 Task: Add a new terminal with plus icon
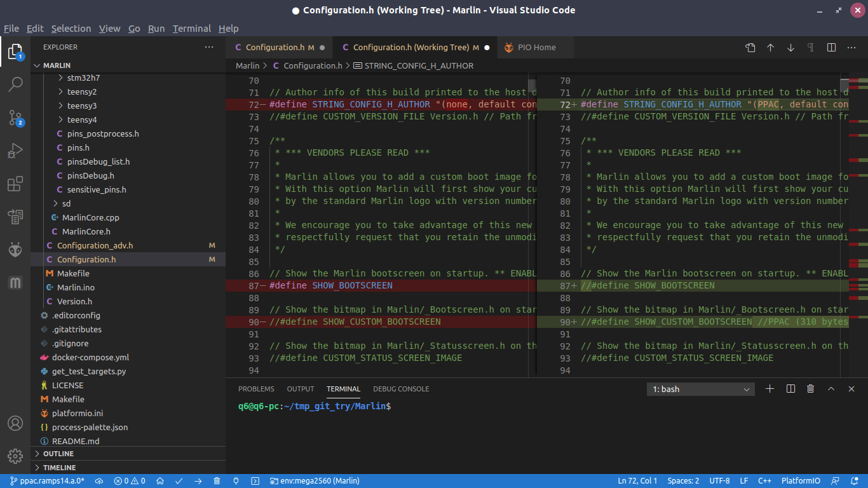[770, 389]
